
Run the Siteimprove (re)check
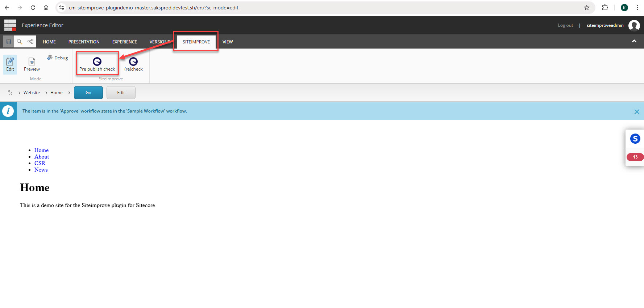pyautogui.click(x=133, y=64)
